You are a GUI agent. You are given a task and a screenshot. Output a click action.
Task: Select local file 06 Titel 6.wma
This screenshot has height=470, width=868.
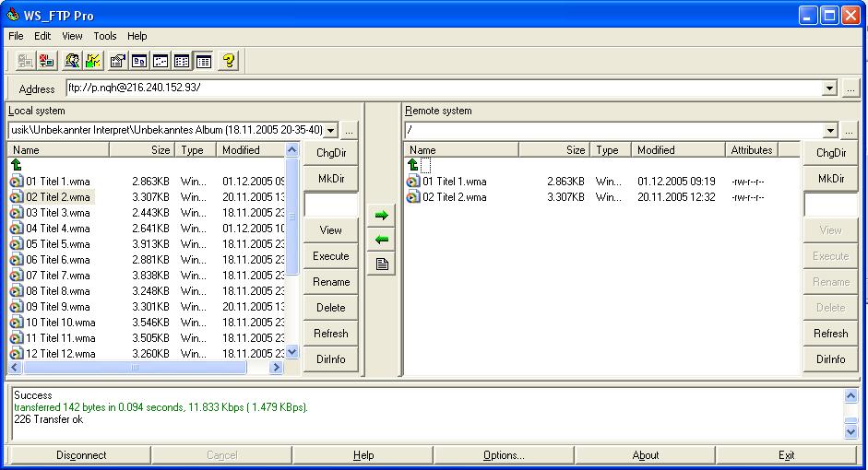[x=57, y=260]
